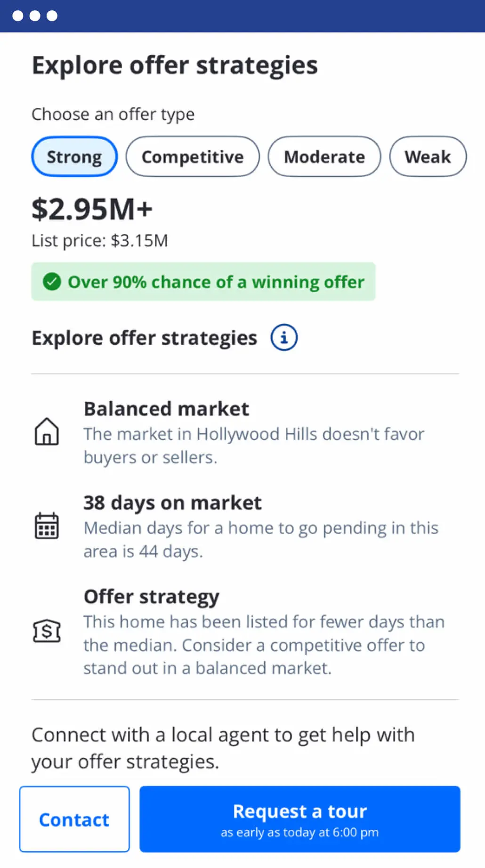Click the Over 90% chance banner
The height and width of the screenshot is (868, 485).
click(203, 282)
